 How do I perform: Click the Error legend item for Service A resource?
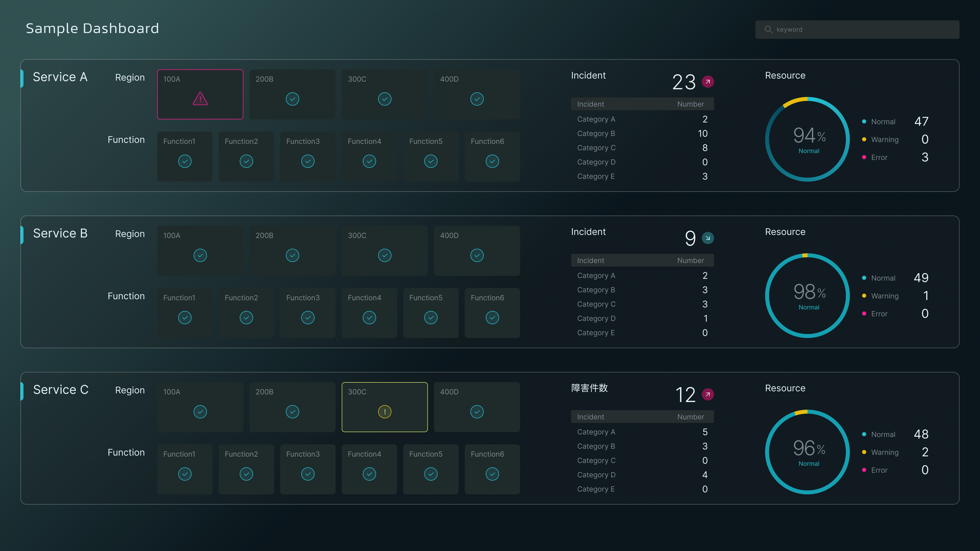coord(879,157)
